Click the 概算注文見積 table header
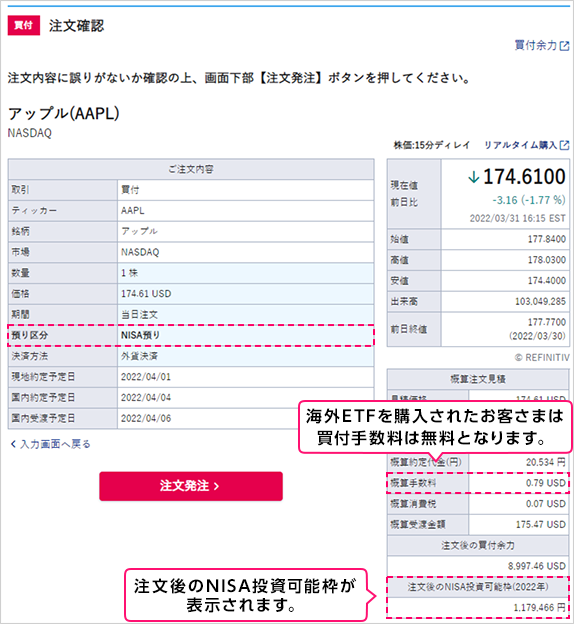Screen dimensions: 574x624 click(478, 379)
